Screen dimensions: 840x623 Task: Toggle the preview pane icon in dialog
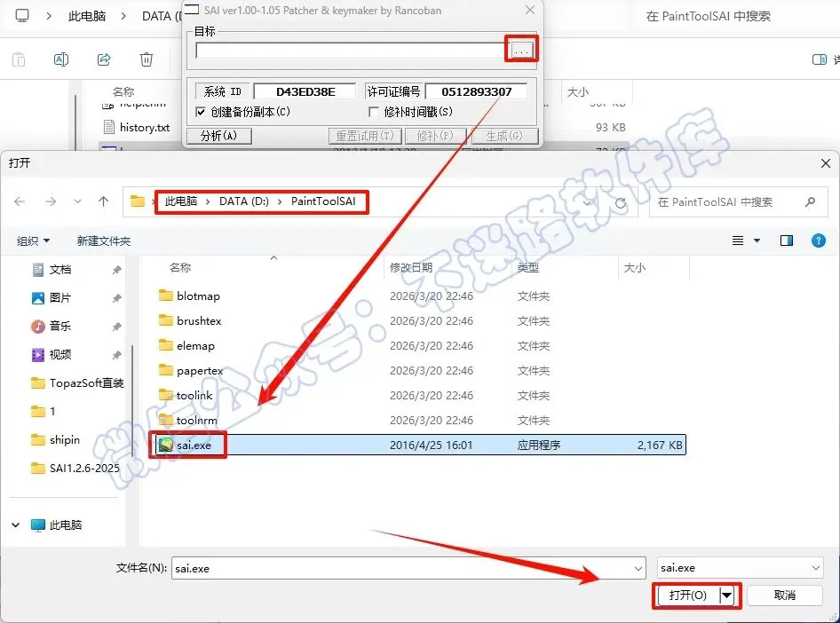[787, 241]
